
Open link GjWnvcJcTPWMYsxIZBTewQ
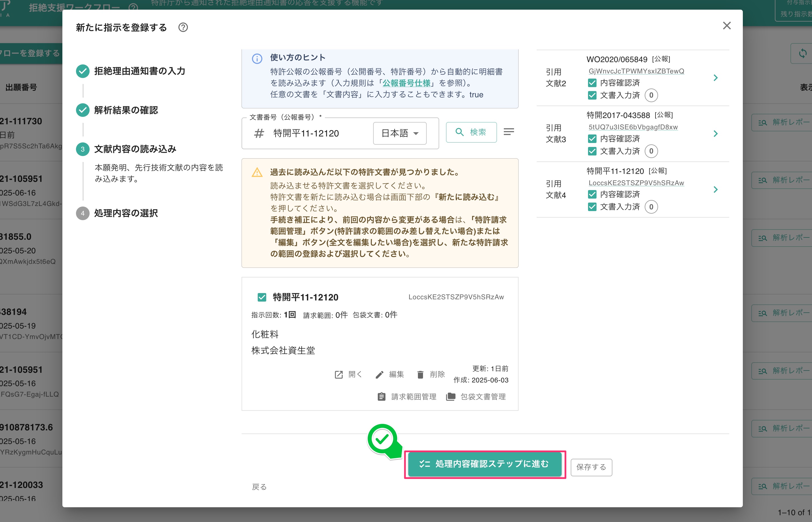point(636,71)
